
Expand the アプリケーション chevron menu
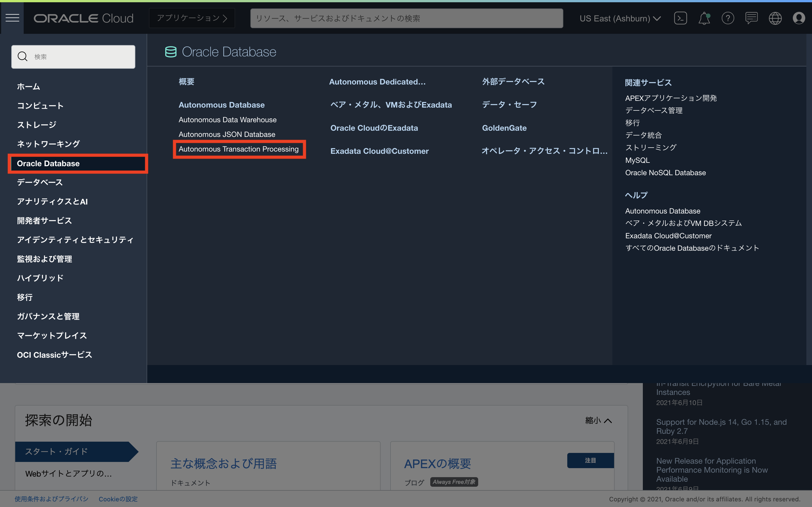[x=192, y=18]
